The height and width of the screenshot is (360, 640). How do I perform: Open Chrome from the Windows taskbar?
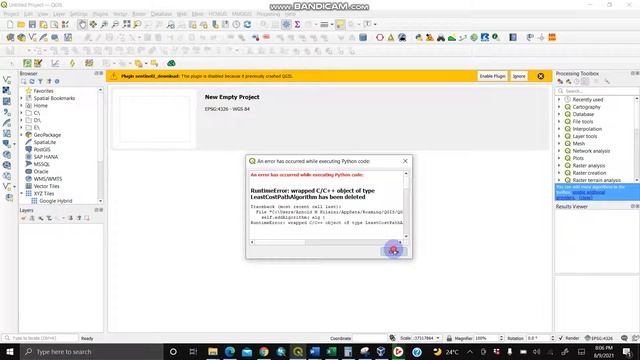[264, 351]
